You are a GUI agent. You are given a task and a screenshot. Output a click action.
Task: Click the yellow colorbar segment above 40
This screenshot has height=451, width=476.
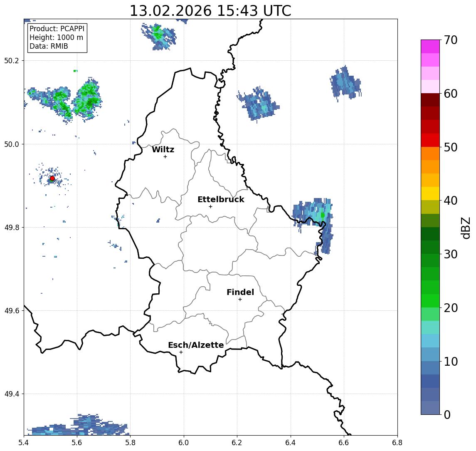click(430, 193)
